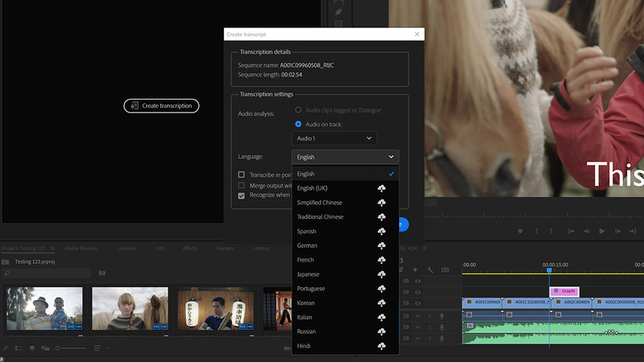Click the new bin folder icon in Project panel
Screen dimensions: 644x362
point(101,274)
